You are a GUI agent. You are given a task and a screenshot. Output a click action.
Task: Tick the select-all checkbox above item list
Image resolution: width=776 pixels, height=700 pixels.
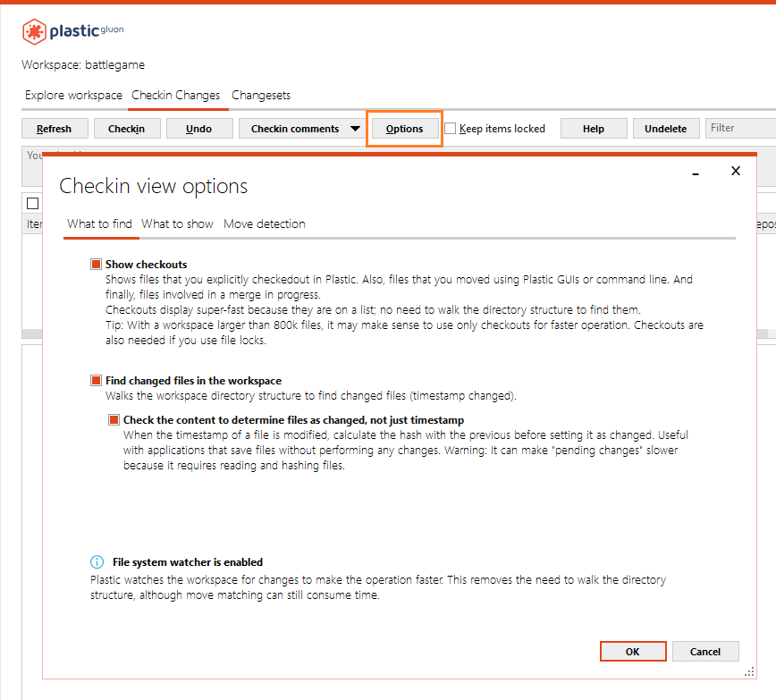[33, 203]
